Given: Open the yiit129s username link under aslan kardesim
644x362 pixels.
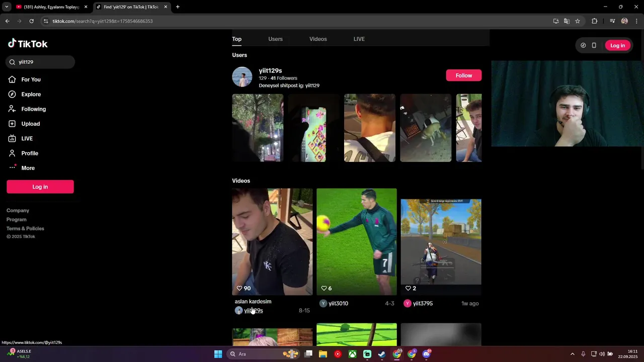Looking at the screenshot, I should pyautogui.click(x=253, y=311).
